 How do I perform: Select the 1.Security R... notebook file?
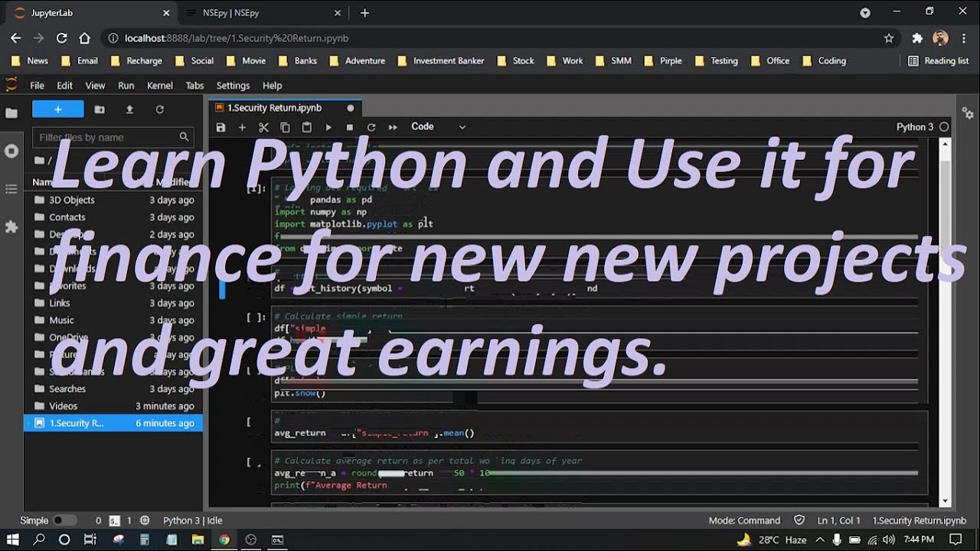(x=113, y=423)
